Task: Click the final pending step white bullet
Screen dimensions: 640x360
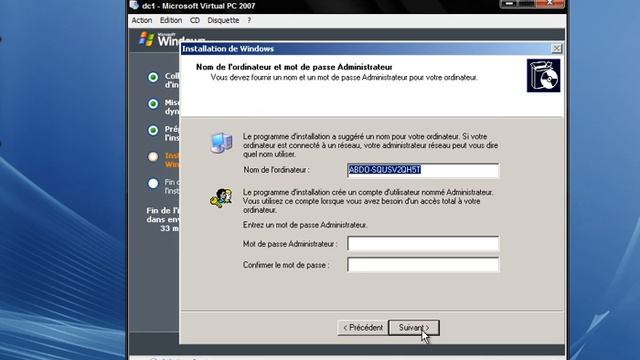Action: pyautogui.click(x=153, y=183)
